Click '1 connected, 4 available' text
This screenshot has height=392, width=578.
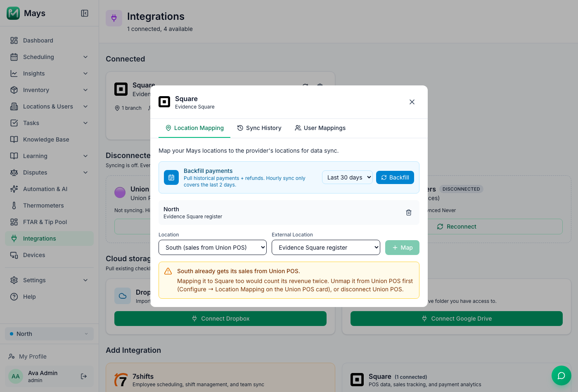coord(160,29)
